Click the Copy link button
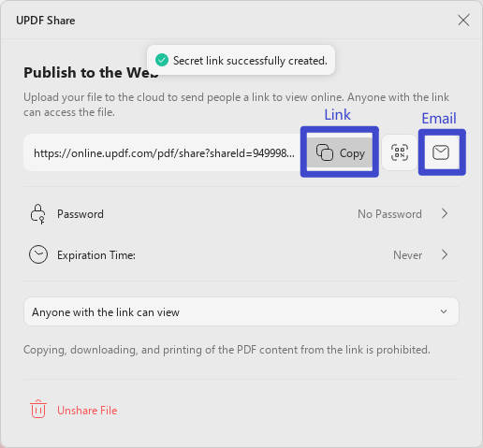Screen dimensions: 483x448 340,152
